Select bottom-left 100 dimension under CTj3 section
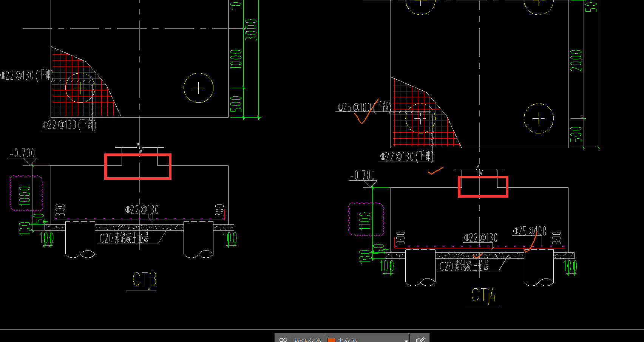The width and height of the screenshot is (644, 342). pyautogui.click(x=47, y=238)
